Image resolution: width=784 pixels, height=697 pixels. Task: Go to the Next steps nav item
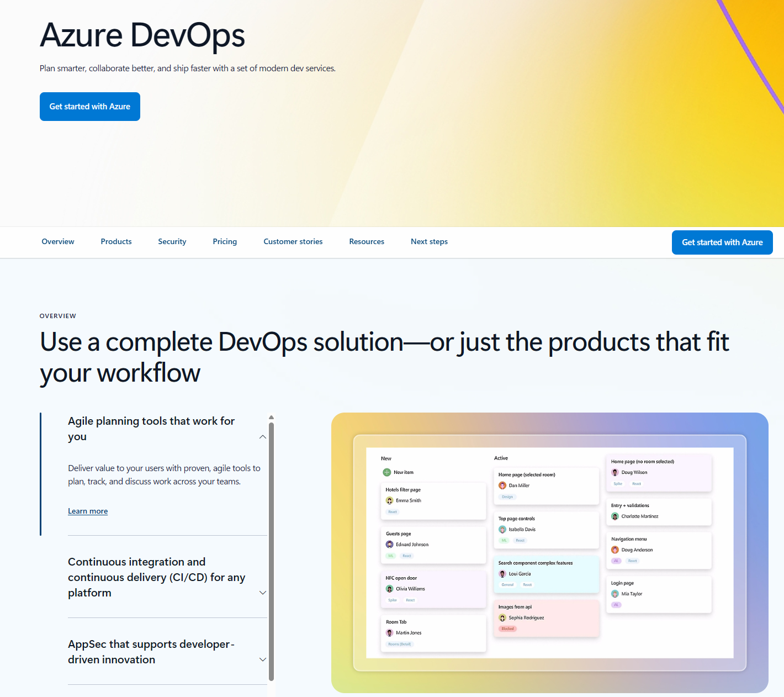(x=429, y=241)
